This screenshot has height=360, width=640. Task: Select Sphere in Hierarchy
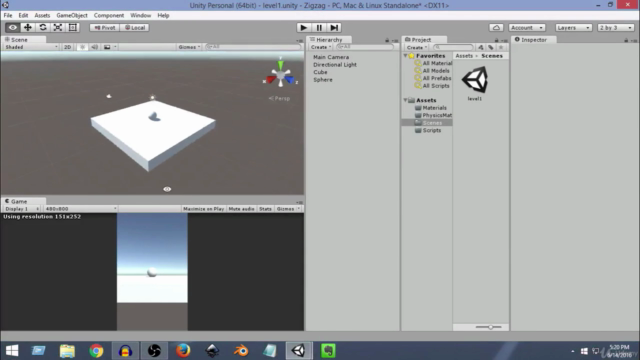pos(322,80)
